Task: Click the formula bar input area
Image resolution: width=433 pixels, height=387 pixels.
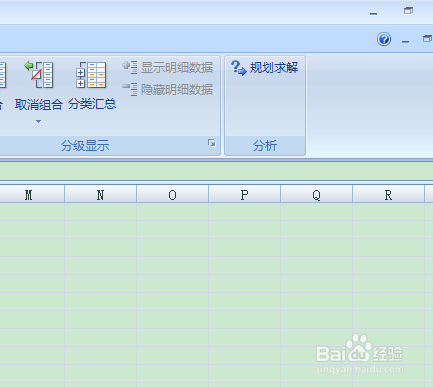Action: (216, 171)
